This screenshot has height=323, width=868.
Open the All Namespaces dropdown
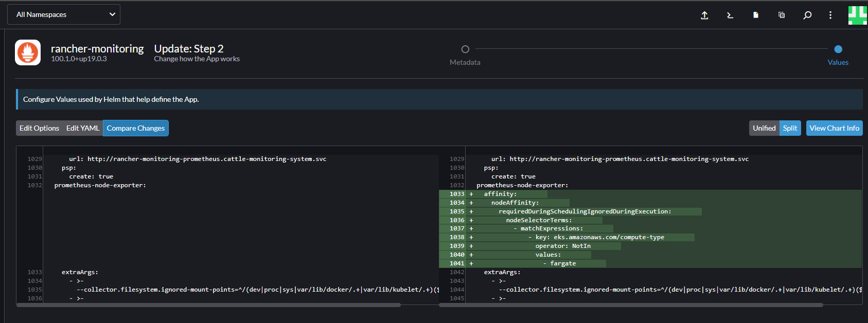pos(64,14)
